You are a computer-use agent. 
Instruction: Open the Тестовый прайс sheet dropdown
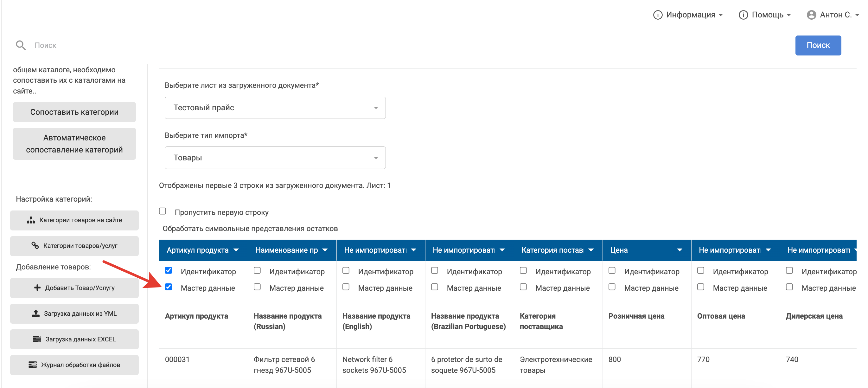pos(275,108)
